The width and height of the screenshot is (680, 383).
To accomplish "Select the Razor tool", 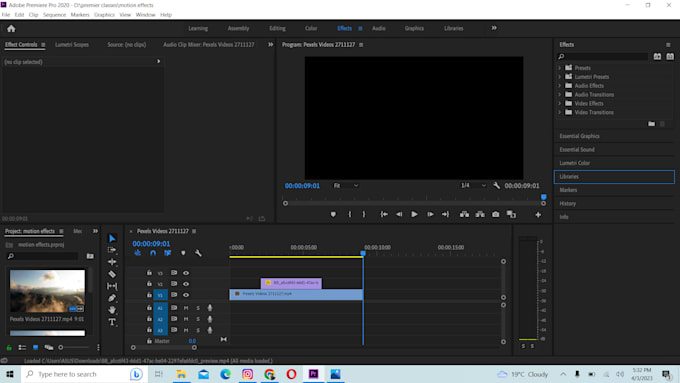I will (112, 274).
